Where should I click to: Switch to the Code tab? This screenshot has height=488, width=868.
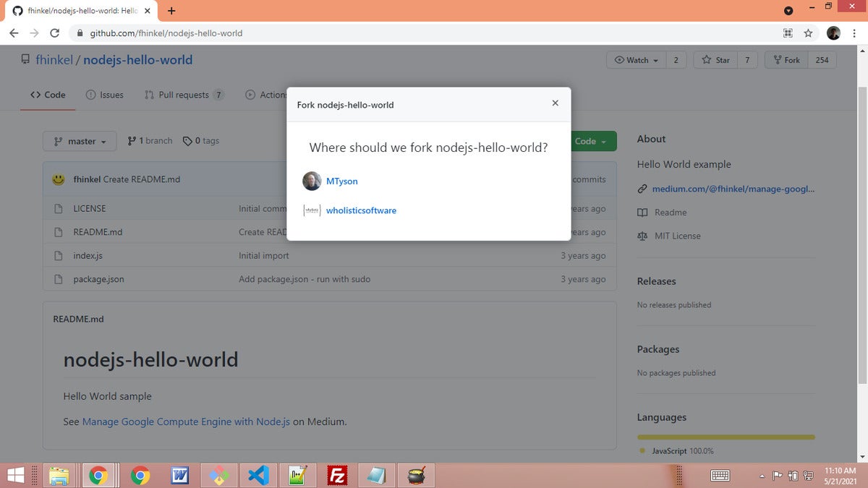[48, 95]
